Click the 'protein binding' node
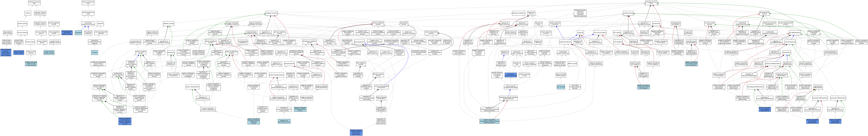The width and height of the screenshot is (868, 136). tap(22, 24)
